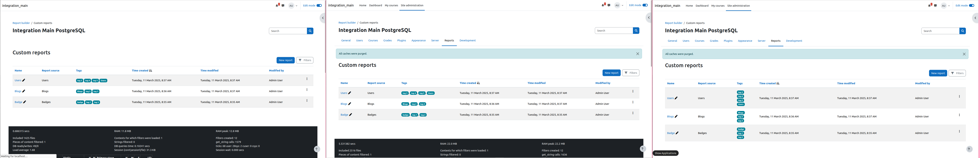Viewport: 980px width, 158px height.
Task: Open the Appearance tab in middle window
Action: click(418, 40)
